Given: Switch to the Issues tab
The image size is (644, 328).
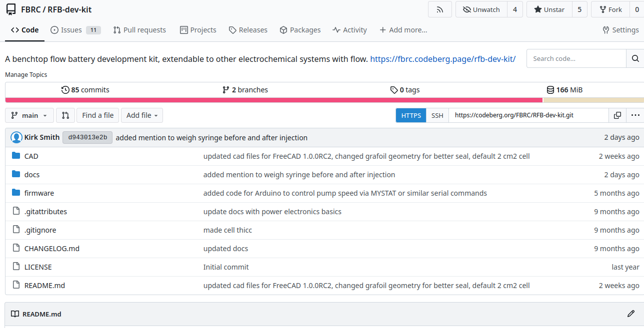Looking at the screenshot, I should 71,30.
